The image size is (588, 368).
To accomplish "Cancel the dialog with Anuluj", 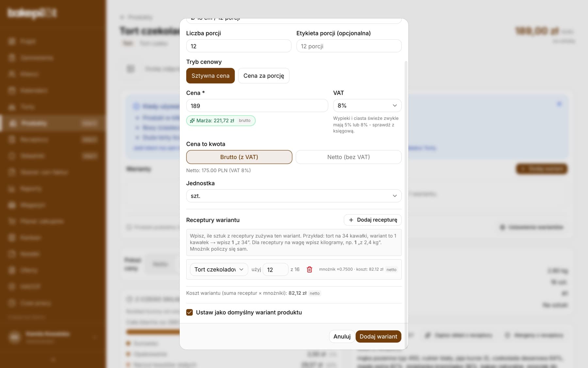I will (342, 337).
